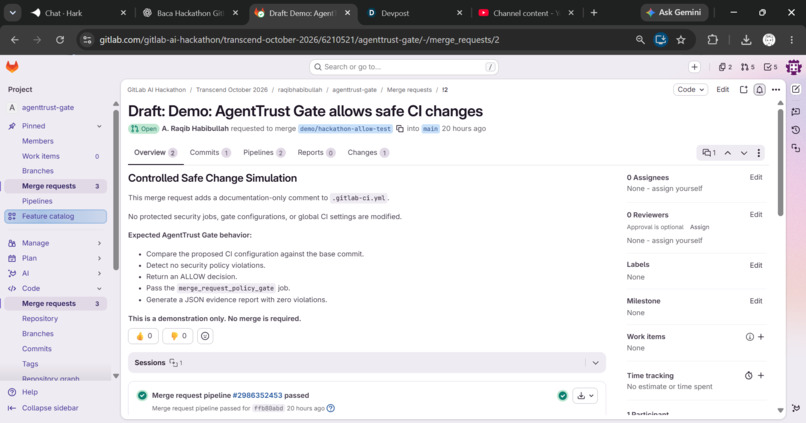Expand the AI sidebar section
The width and height of the screenshot is (806, 423).
pos(99,273)
